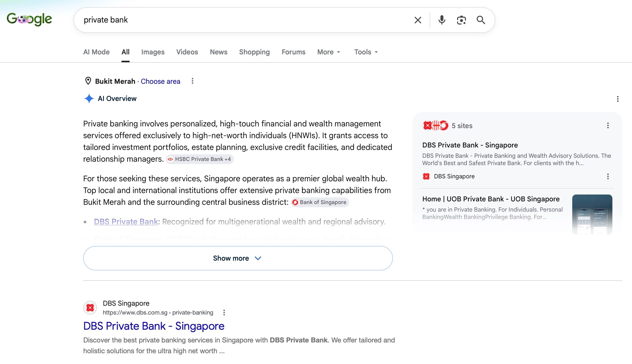This screenshot has height=364, width=632.
Task: Click the AI Overview sparkle icon
Action: 89,98
